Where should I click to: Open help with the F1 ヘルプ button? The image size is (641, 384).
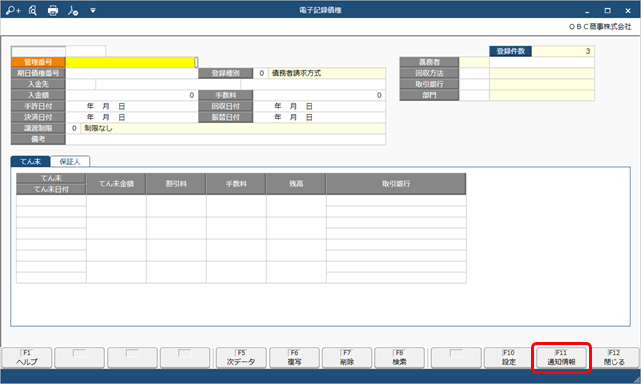coord(27,357)
